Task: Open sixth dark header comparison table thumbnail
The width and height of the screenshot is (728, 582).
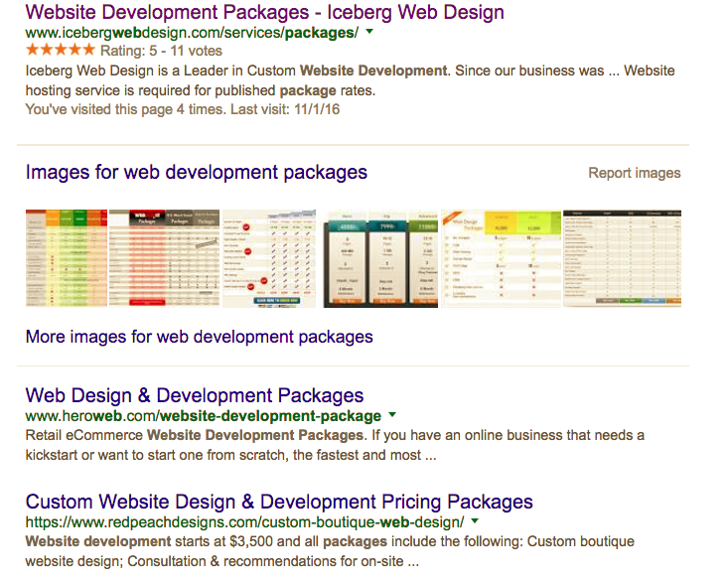Action: coord(622,258)
